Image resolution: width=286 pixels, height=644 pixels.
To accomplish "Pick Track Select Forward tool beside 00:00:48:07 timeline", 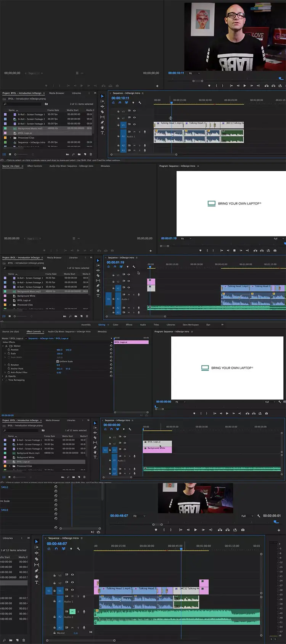I will (37, 547).
